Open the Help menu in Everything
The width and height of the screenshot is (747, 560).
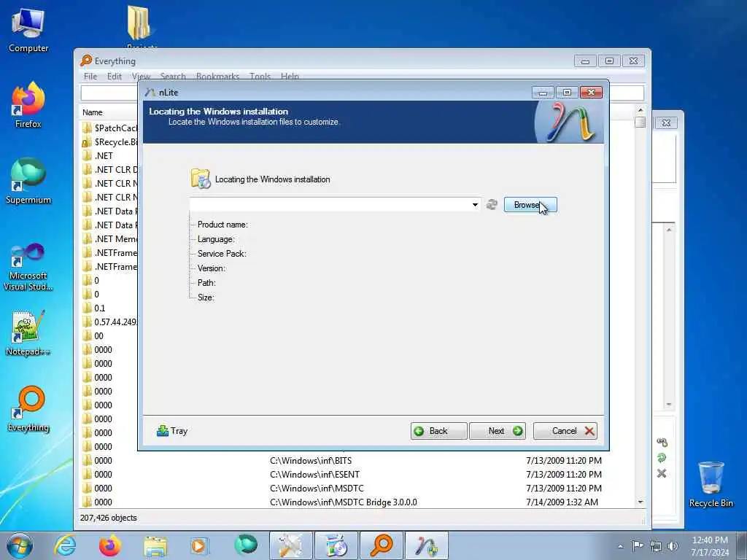pyautogui.click(x=290, y=76)
